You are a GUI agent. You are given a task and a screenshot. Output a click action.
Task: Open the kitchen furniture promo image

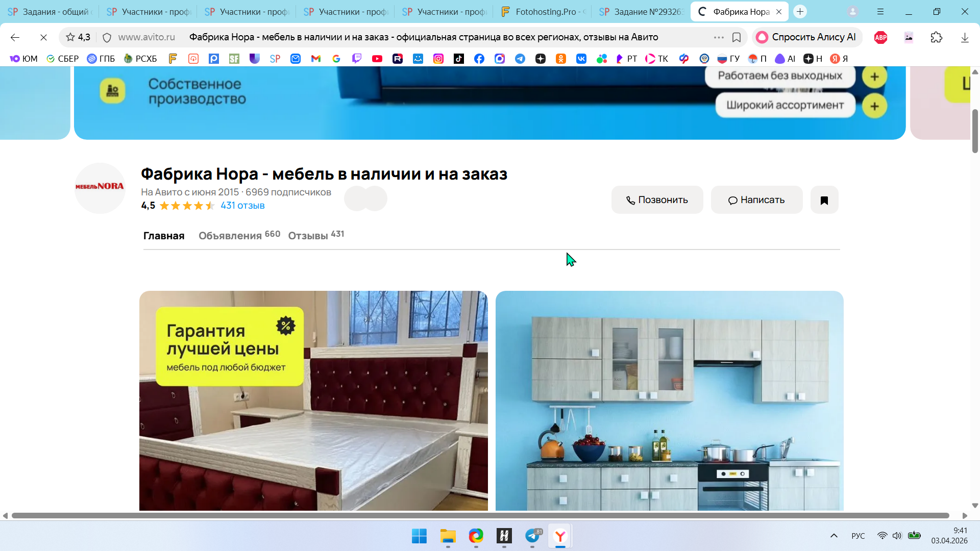pos(669,400)
